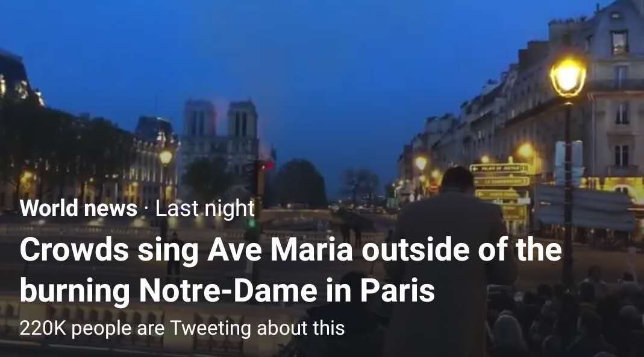Click the street lamp left of cathedral
This screenshot has height=357, width=644.
click(166, 157)
